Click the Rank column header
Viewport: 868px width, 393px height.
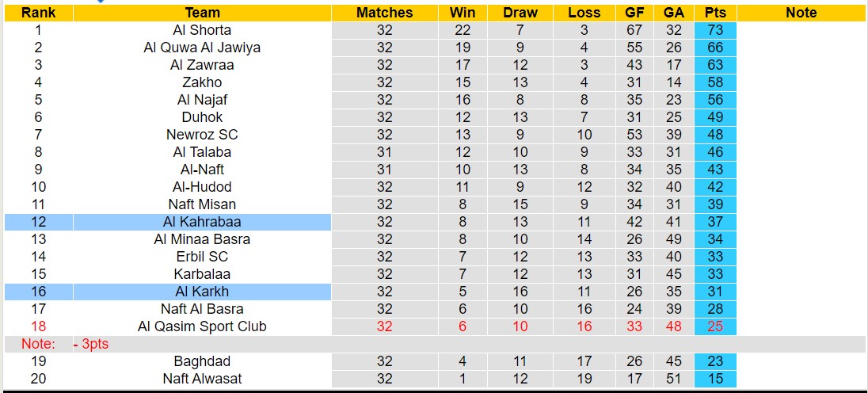coord(38,13)
